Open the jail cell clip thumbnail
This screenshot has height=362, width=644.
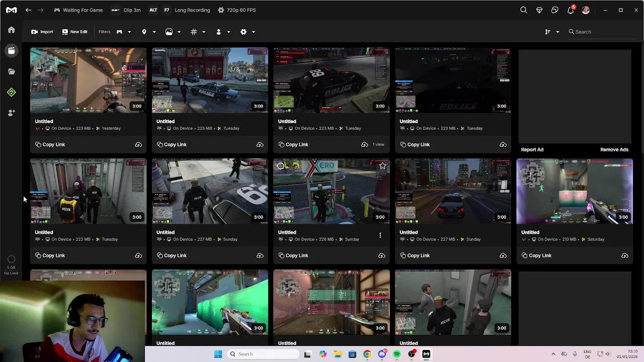[88, 192]
